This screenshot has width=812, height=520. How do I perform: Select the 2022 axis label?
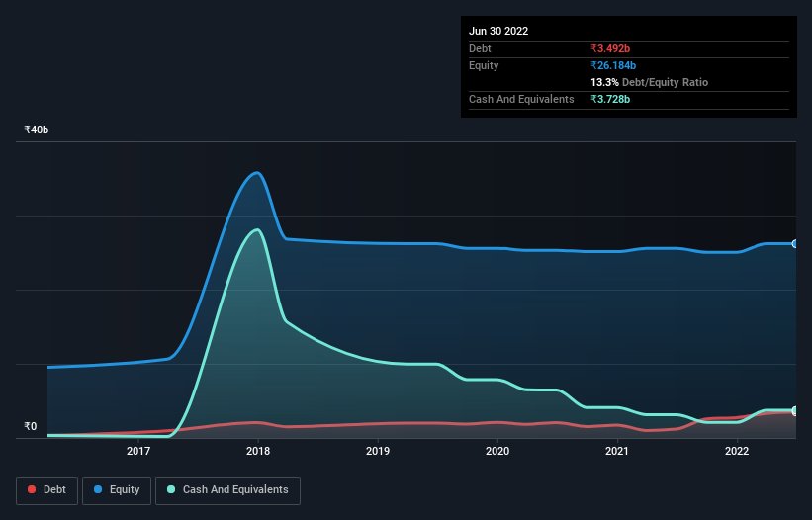click(x=737, y=451)
